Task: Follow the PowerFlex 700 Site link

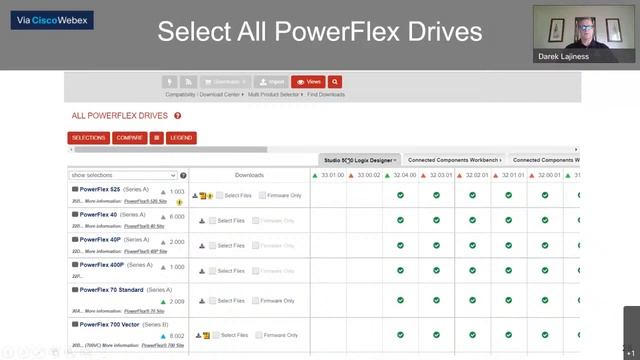Action: point(162,345)
